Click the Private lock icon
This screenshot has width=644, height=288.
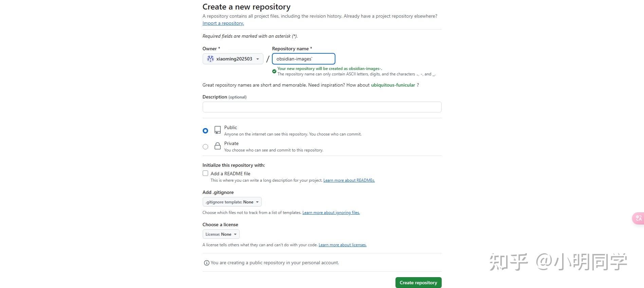tap(218, 146)
